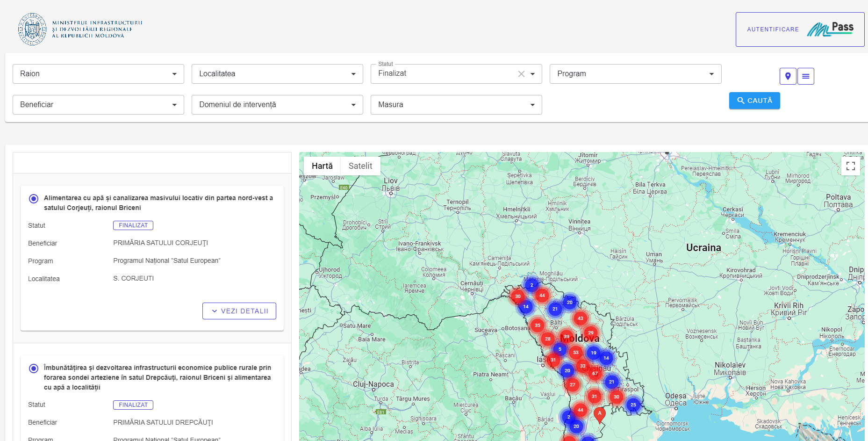Switch to list view icon
This screenshot has height=441, width=868.
[806, 76]
